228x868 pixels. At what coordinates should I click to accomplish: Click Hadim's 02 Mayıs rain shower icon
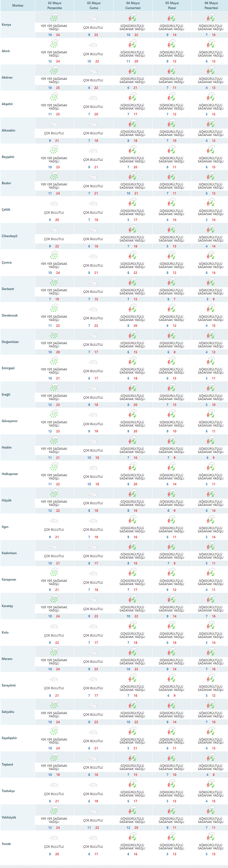pyautogui.click(x=54, y=440)
